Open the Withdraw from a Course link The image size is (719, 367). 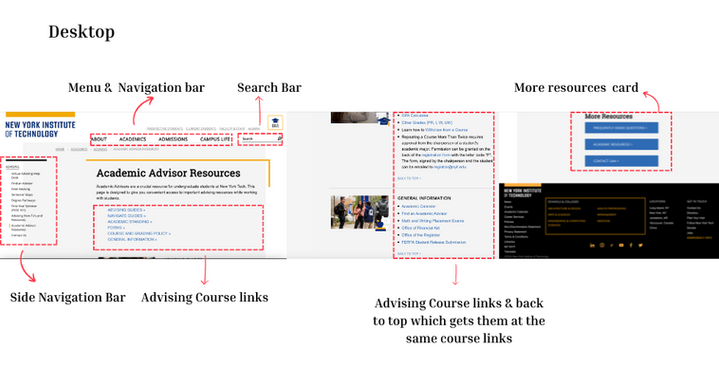point(446,130)
